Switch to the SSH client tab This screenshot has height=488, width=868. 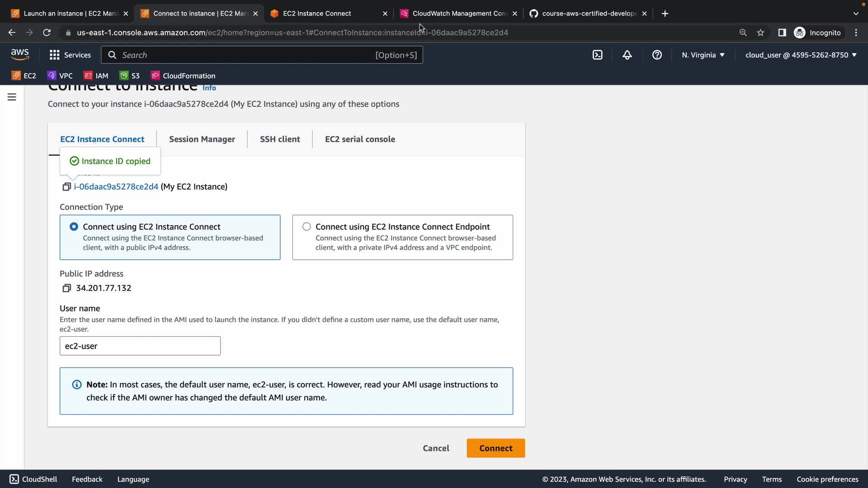(280, 139)
